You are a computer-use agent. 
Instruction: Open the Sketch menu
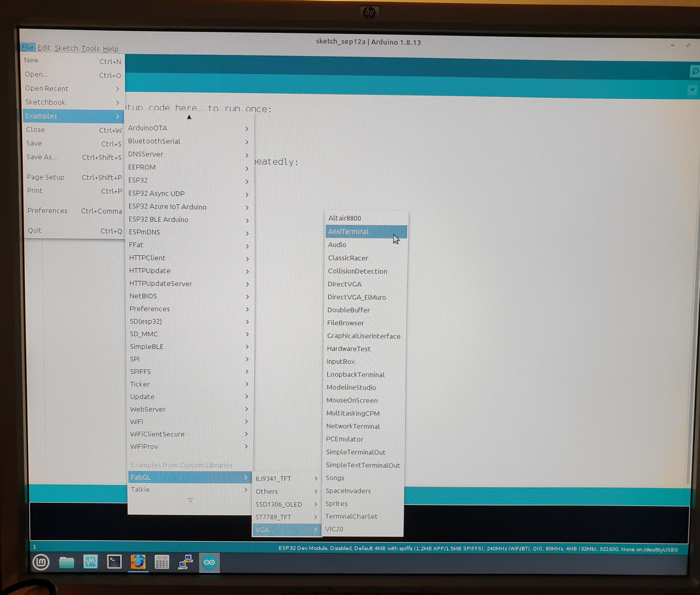66,48
